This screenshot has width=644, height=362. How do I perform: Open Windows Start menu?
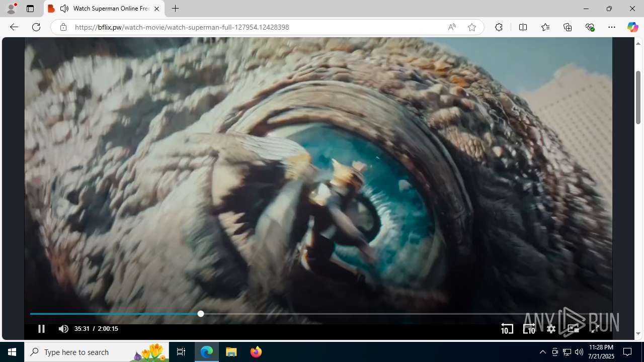pyautogui.click(x=12, y=352)
